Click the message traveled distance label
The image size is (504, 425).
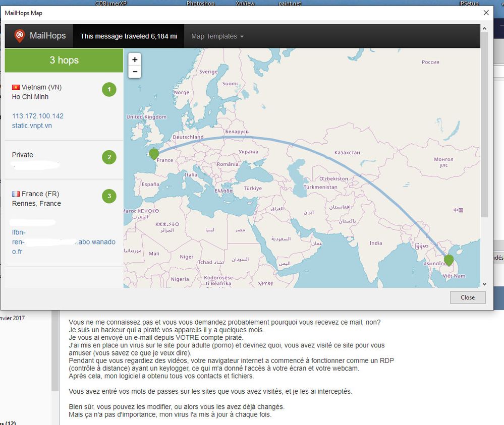129,36
